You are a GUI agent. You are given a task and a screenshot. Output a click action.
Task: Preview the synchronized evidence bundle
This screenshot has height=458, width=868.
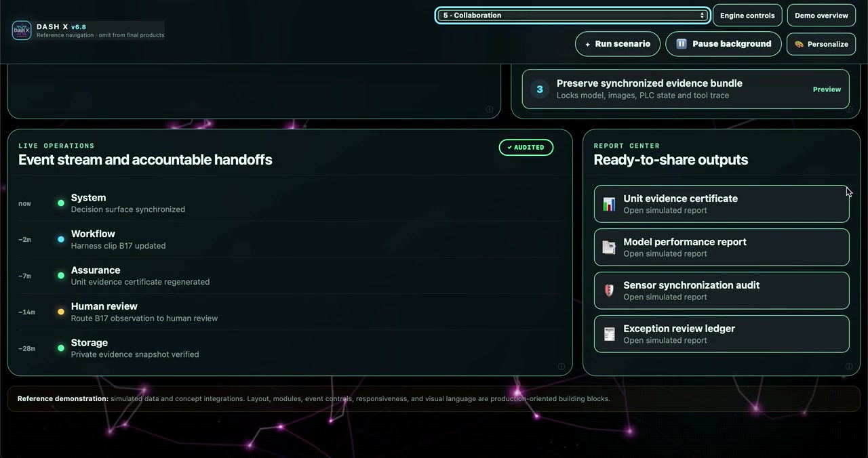(x=827, y=89)
